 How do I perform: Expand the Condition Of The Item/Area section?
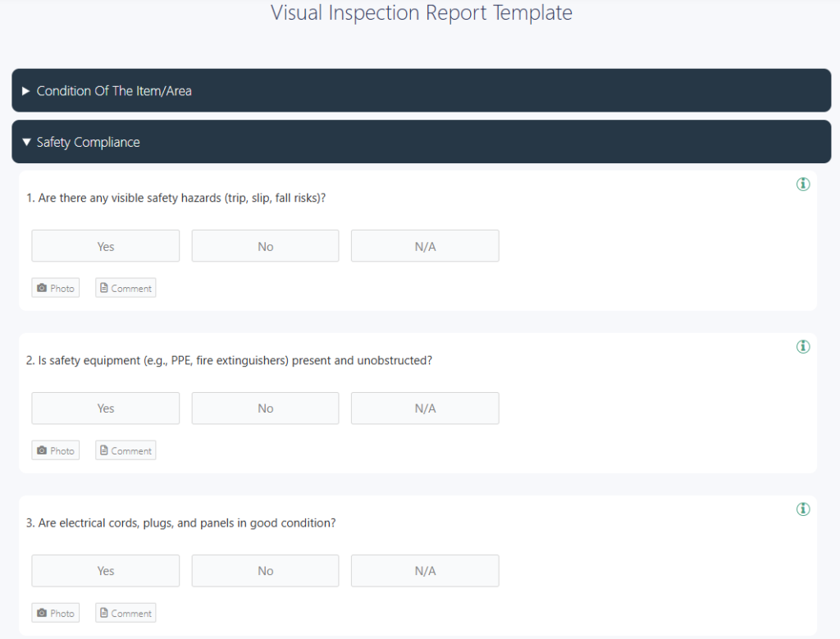420,90
